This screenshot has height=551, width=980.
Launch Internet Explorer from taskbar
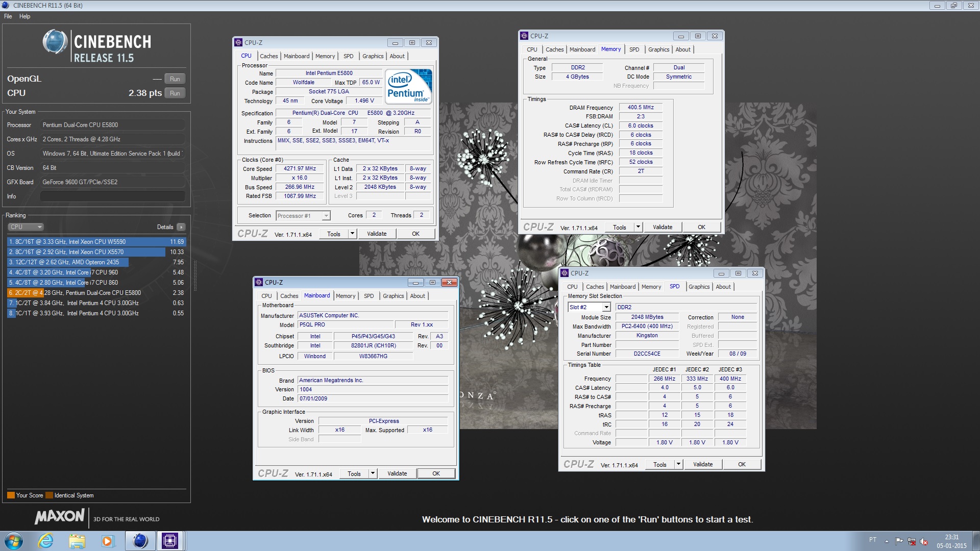(x=46, y=541)
